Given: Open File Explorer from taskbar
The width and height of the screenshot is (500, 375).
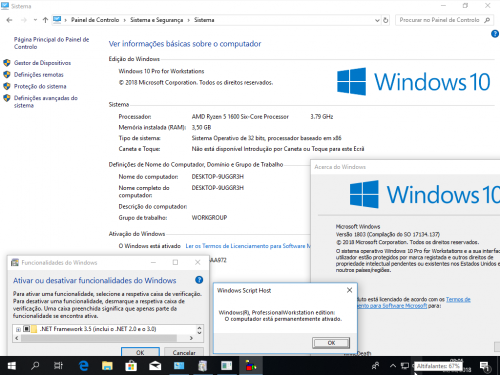Looking at the screenshot, I should point(107,366).
